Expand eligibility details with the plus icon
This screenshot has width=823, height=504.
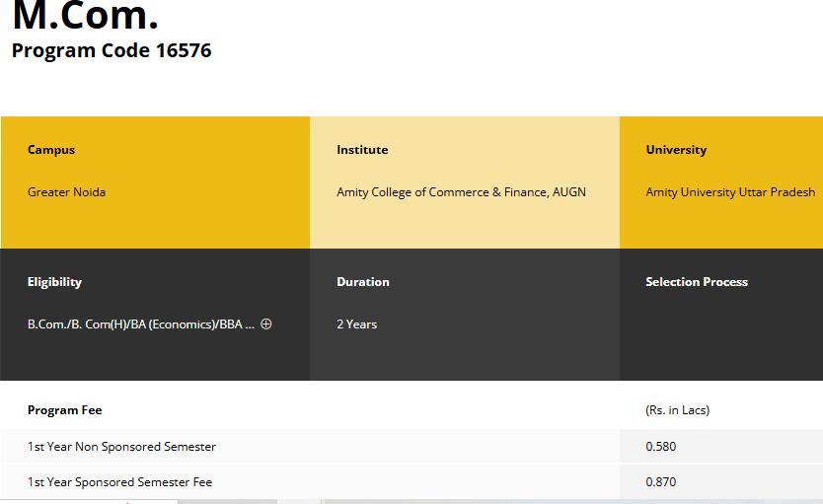tap(266, 324)
